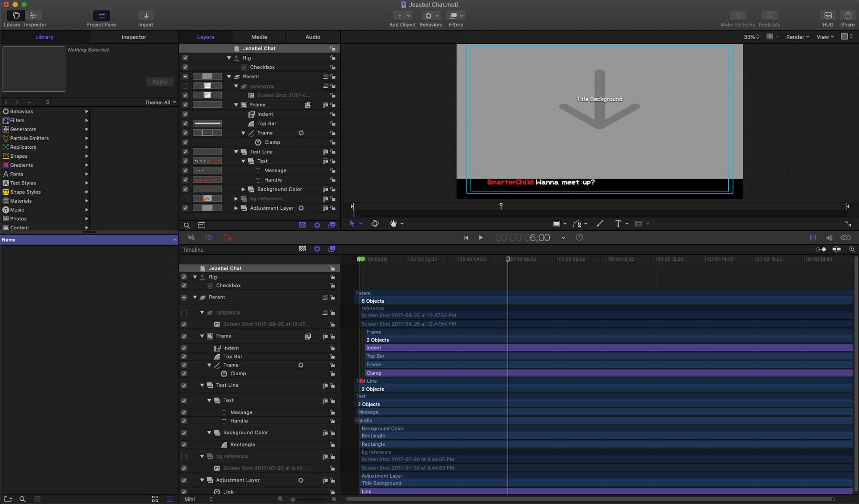Switch to the Inspector tab
Image resolution: width=859 pixels, height=504 pixels.
(134, 37)
